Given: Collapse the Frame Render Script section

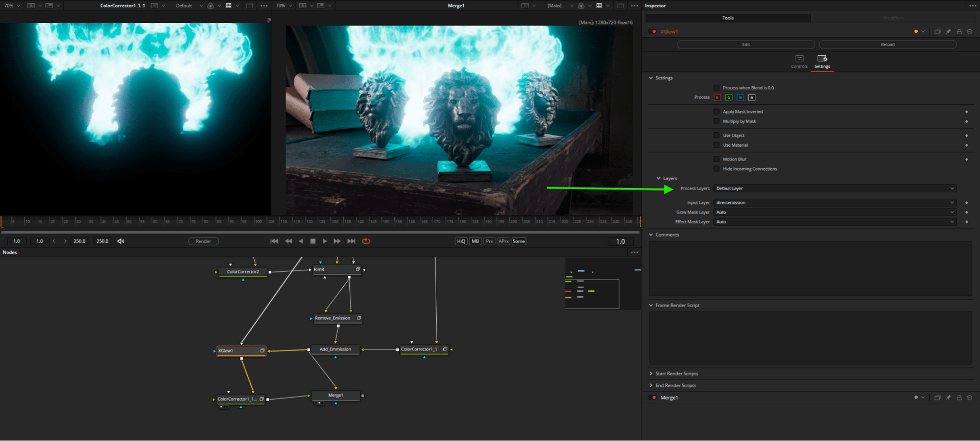Looking at the screenshot, I should tap(651, 306).
